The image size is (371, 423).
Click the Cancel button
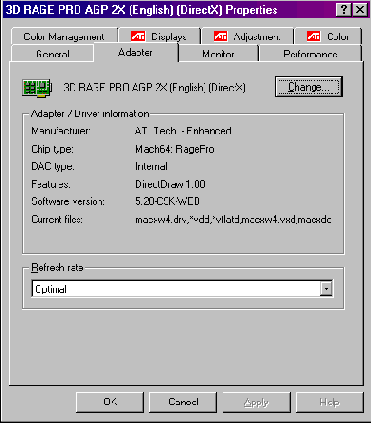[x=183, y=402]
